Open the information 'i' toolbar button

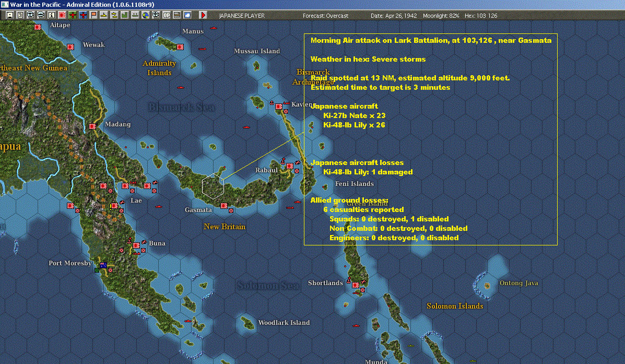click(x=51, y=15)
